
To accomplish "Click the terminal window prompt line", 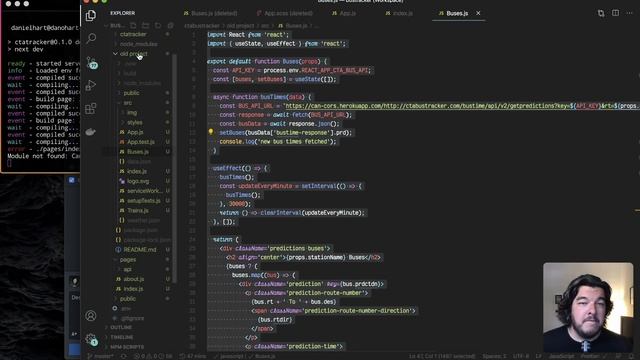I will pos(9,163).
